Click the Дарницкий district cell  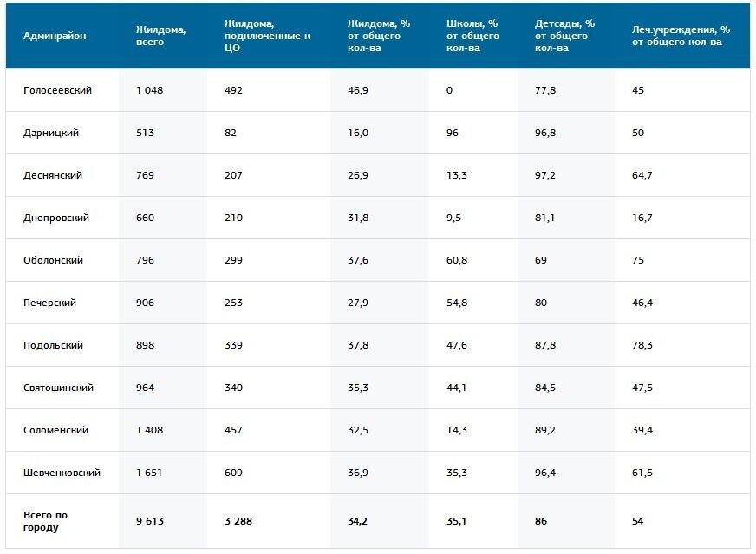51,133
